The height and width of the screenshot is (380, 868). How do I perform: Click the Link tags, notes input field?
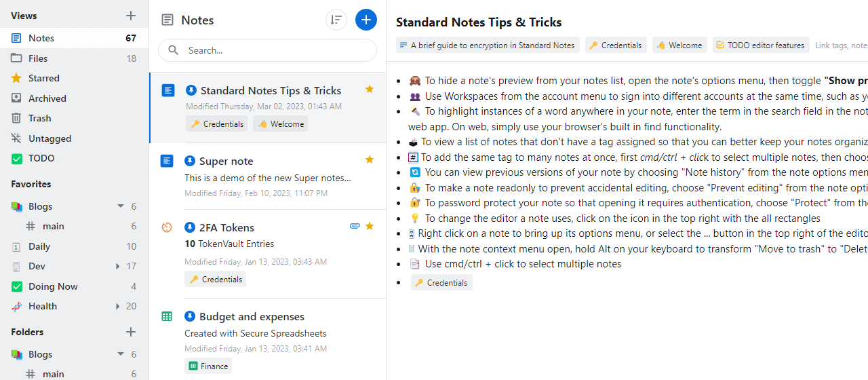841,45
